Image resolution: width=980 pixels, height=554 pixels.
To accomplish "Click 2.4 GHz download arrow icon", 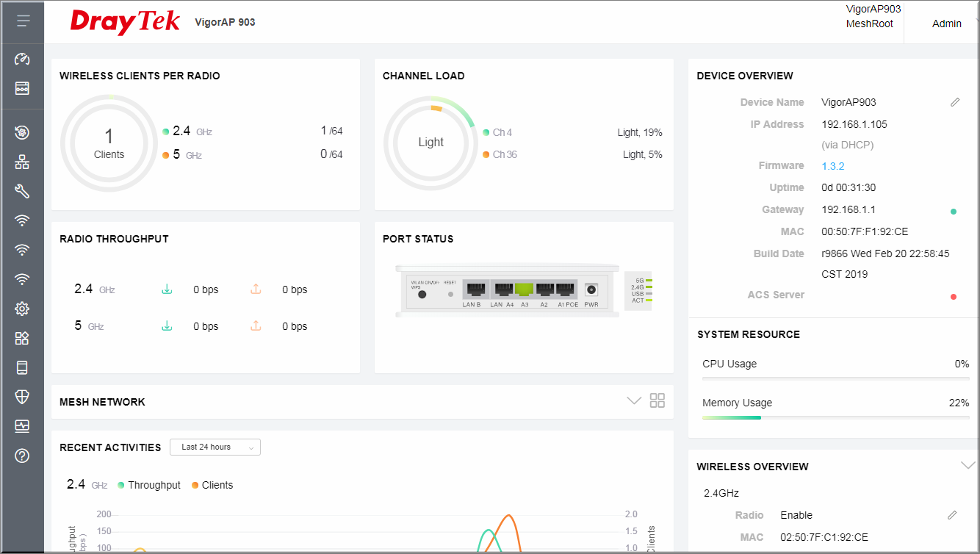I will coord(167,289).
